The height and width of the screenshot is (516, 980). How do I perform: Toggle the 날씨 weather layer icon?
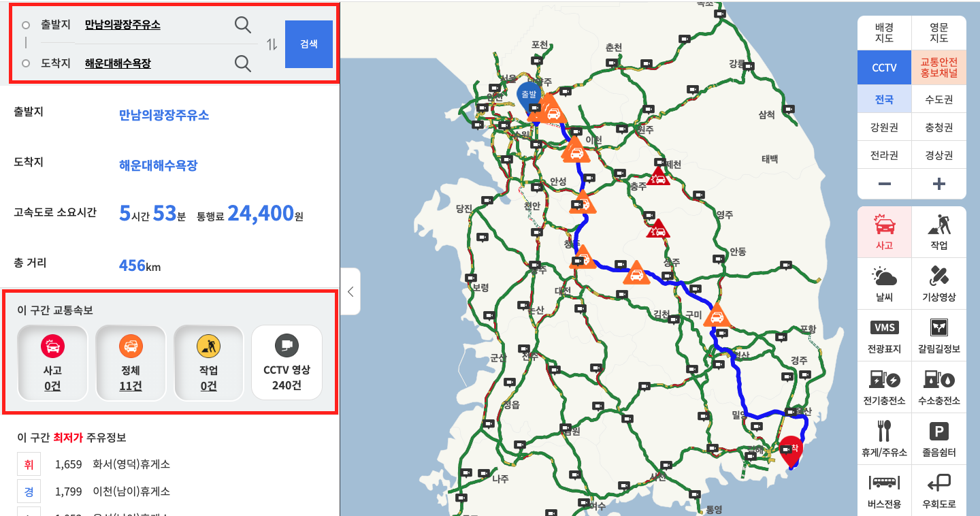884,284
